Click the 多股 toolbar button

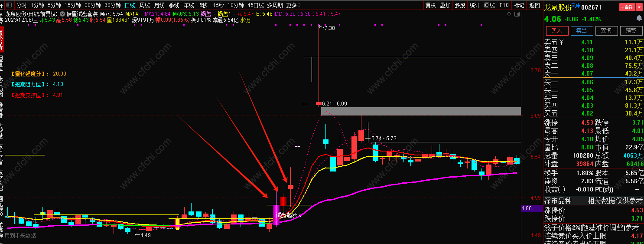pyautogui.click(x=460, y=5)
